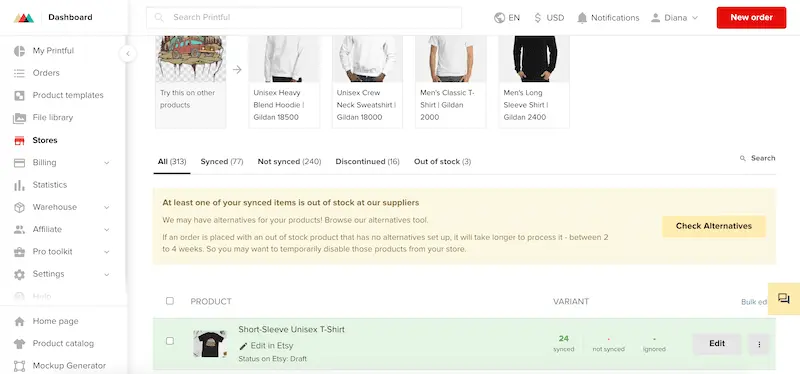Switch to the Out of stock tab
800x374 pixels.
pyautogui.click(x=442, y=161)
